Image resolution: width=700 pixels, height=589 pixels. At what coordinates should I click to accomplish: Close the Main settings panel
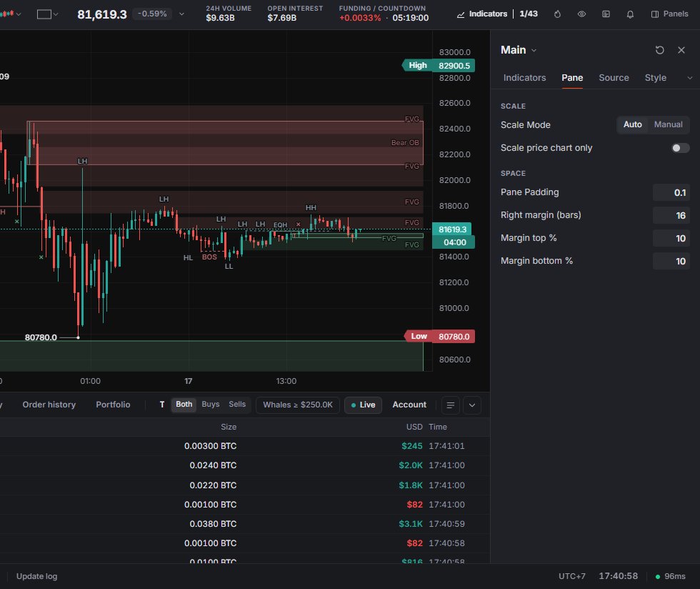(x=681, y=50)
